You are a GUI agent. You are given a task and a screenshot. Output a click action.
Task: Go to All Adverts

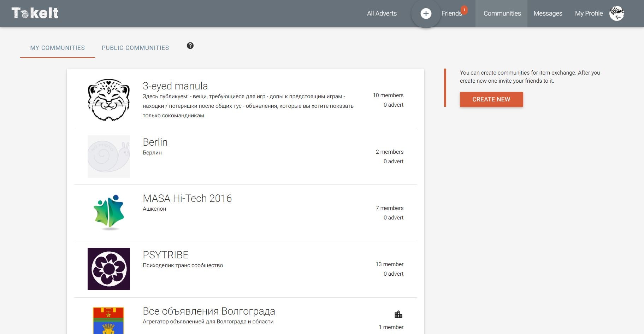pyautogui.click(x=382, y=13)
